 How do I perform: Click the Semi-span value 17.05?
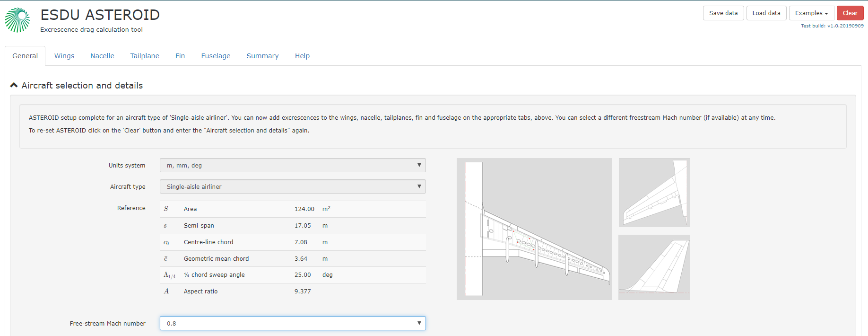303,226
